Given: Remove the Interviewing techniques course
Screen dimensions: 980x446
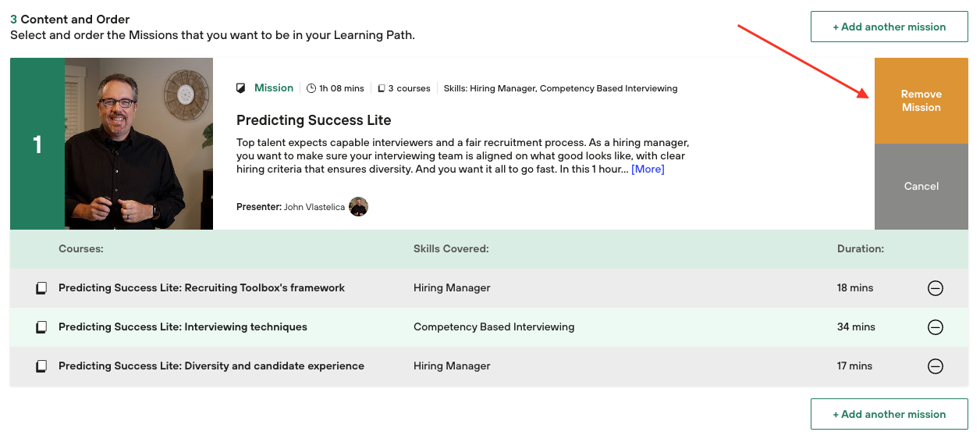Looking at the screenshot, I should [935, 327].
